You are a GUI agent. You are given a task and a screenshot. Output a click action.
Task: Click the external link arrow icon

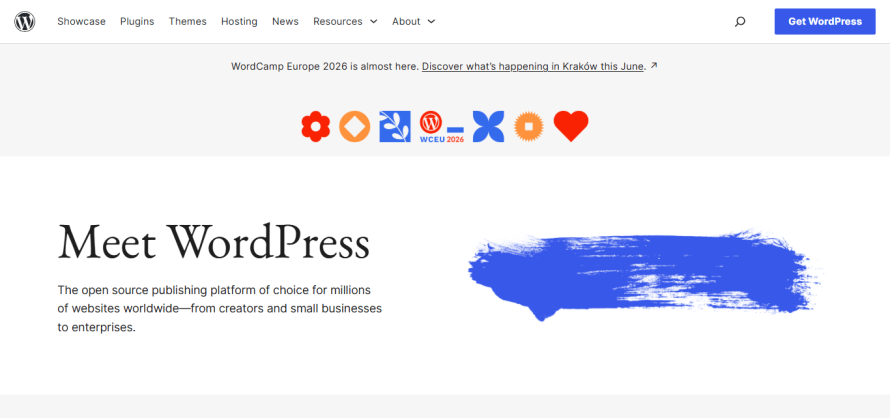(x=654, y=66)
